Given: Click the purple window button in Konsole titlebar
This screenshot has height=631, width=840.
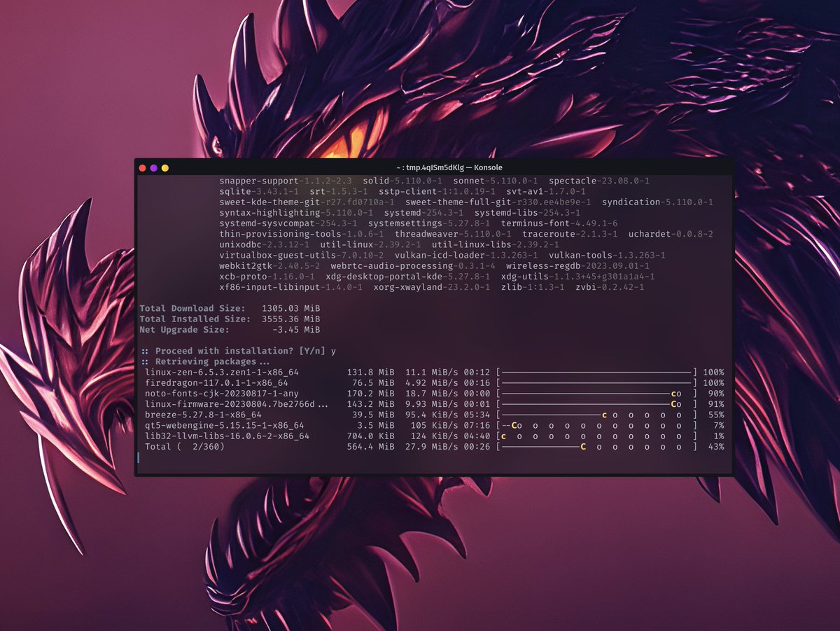Looking at the screenshot, I should pos(153,168).
